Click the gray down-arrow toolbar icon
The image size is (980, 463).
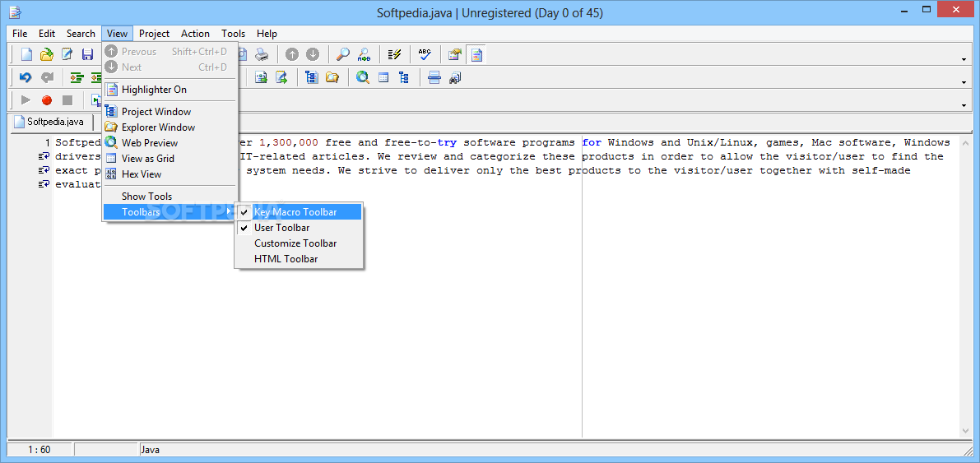tap(313, 54)
